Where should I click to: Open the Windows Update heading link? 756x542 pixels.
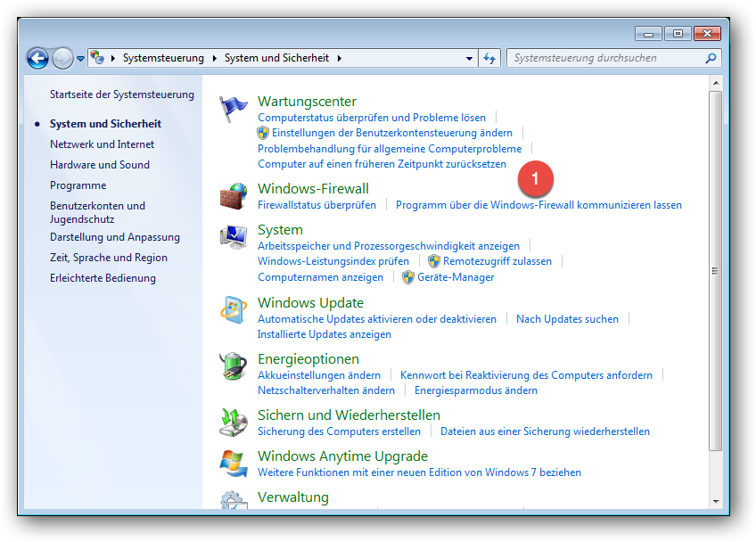[310, 303]
